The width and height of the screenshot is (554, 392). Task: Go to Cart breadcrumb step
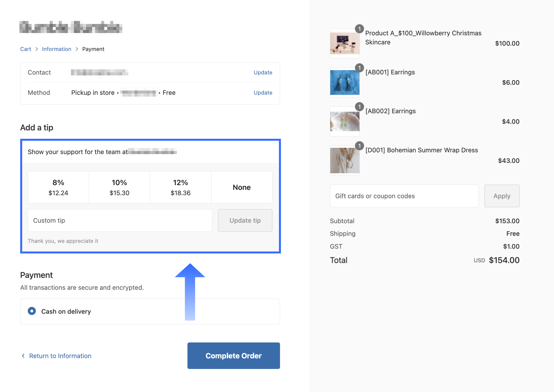[26, 49]
